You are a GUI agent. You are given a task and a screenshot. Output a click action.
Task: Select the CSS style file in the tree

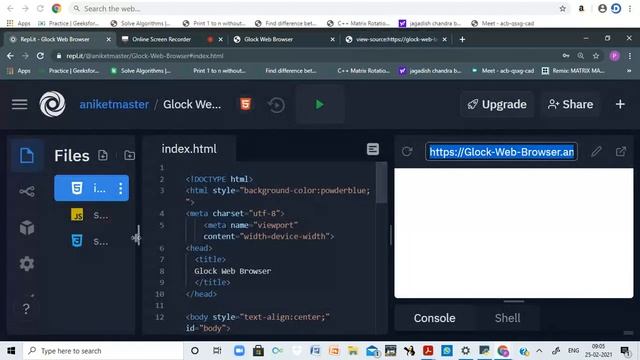(91, 241)
